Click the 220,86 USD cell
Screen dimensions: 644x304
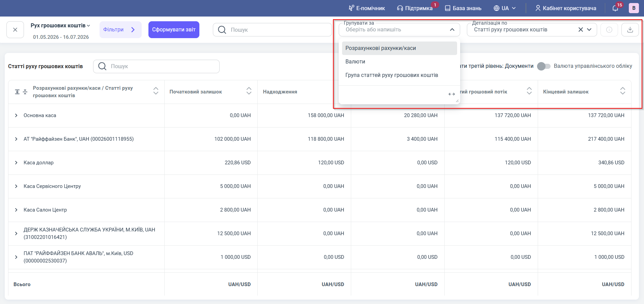238,163
